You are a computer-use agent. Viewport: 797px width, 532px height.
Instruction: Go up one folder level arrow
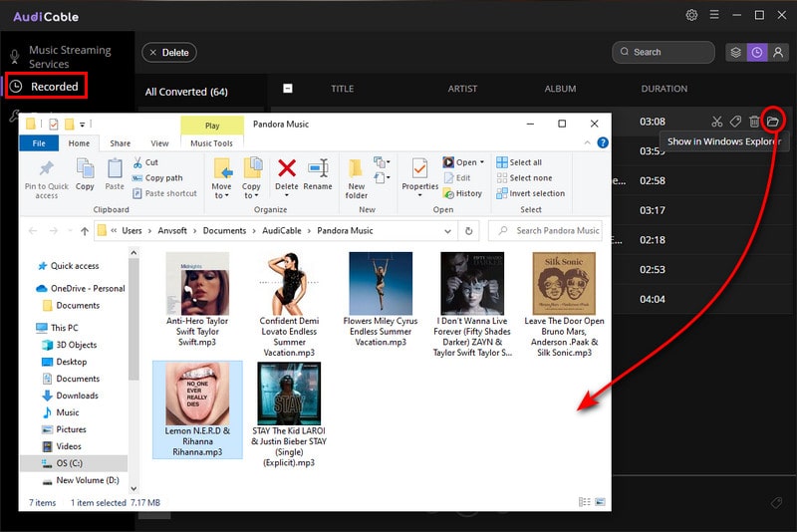[85, 231]
